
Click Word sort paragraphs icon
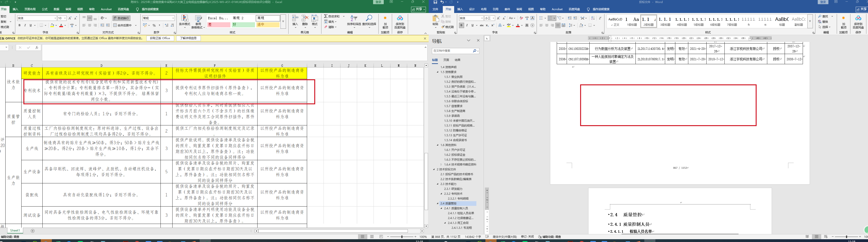pyautogui.click(x=593, y=18)
